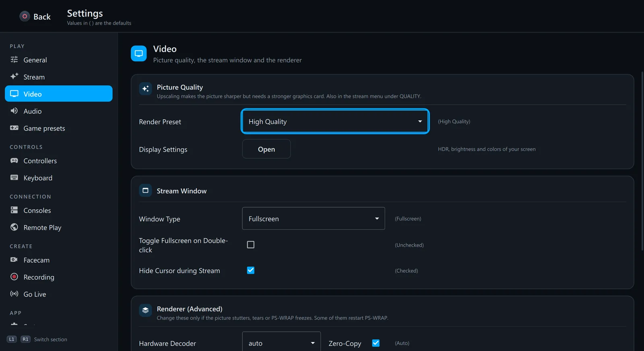Click the Facecam camera icon
This screenshot has height=351, width=644.
14,260
